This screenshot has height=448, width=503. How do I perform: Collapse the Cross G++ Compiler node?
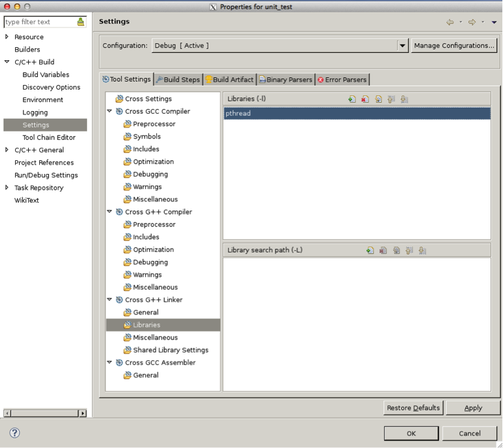(110, 212)
